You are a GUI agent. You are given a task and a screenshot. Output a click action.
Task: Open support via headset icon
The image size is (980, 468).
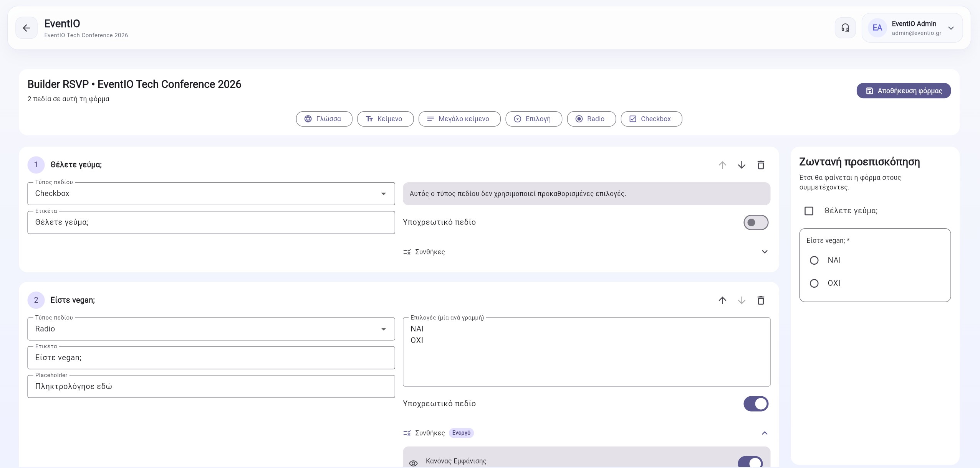click(x=845, y=28)
